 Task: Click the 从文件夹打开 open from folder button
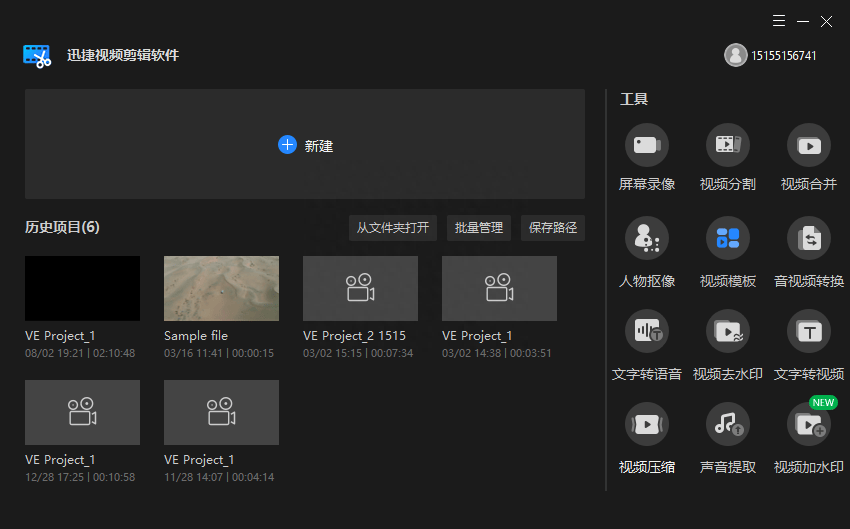point(393,228)
